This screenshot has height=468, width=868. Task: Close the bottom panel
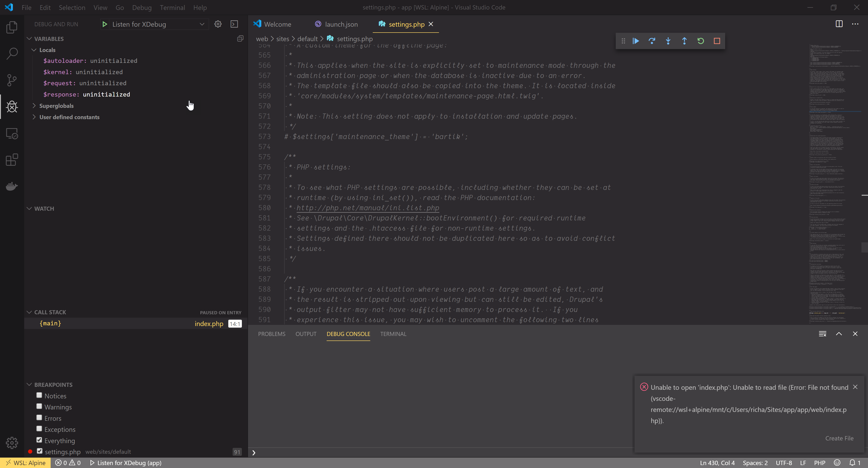click(x=855, y=334)
